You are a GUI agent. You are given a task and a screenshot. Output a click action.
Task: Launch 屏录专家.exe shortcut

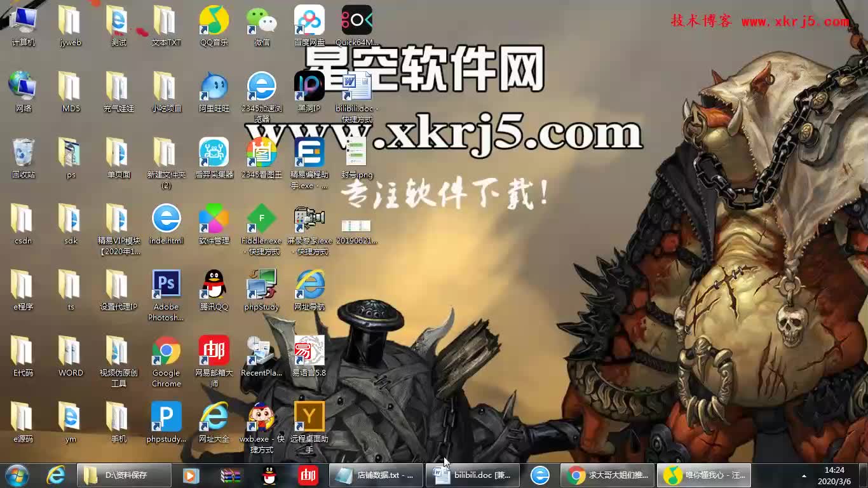tap(309, 229)
